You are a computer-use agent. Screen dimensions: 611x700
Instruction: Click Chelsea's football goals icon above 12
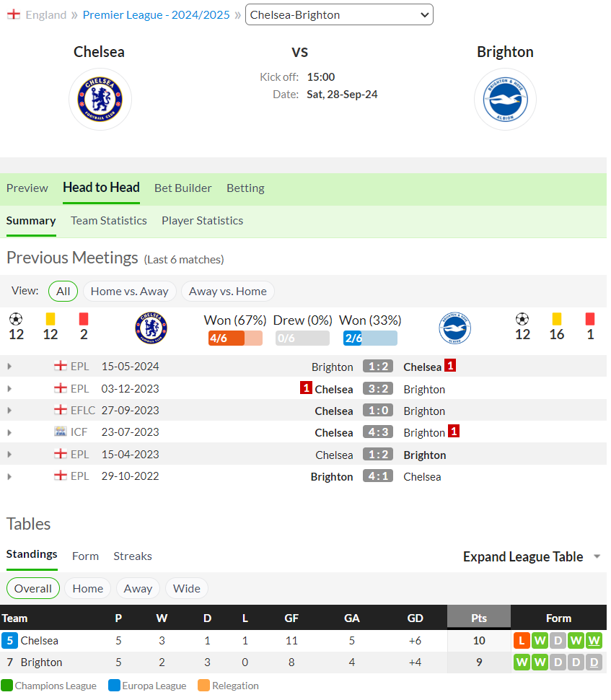pos(16,319)
